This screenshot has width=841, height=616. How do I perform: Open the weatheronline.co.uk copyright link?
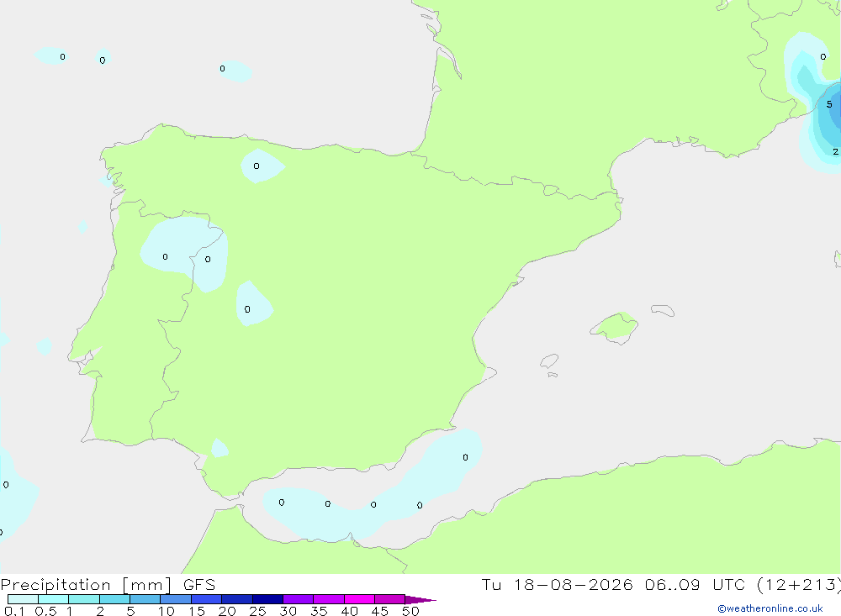[x=770, y=608]
